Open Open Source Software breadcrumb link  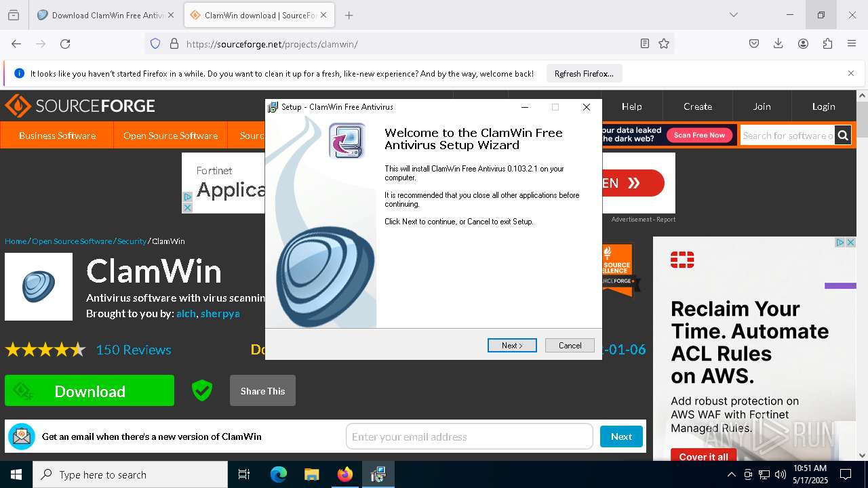(x=72, y=241)
